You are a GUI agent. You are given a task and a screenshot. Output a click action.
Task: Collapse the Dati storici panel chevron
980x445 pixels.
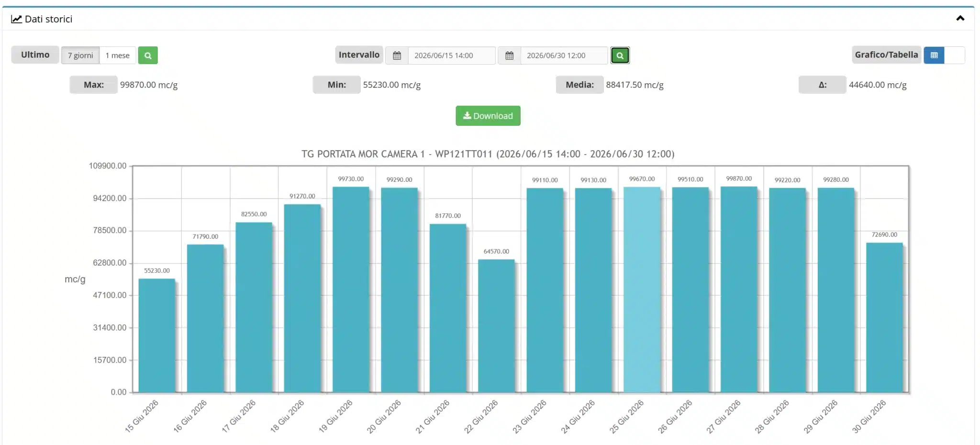[x=960, y=19]
